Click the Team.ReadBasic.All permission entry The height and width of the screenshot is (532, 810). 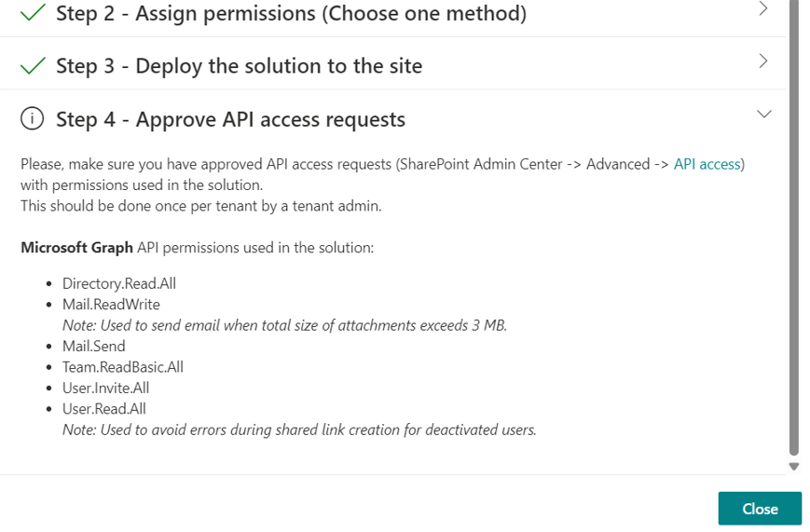click(123, 367)
